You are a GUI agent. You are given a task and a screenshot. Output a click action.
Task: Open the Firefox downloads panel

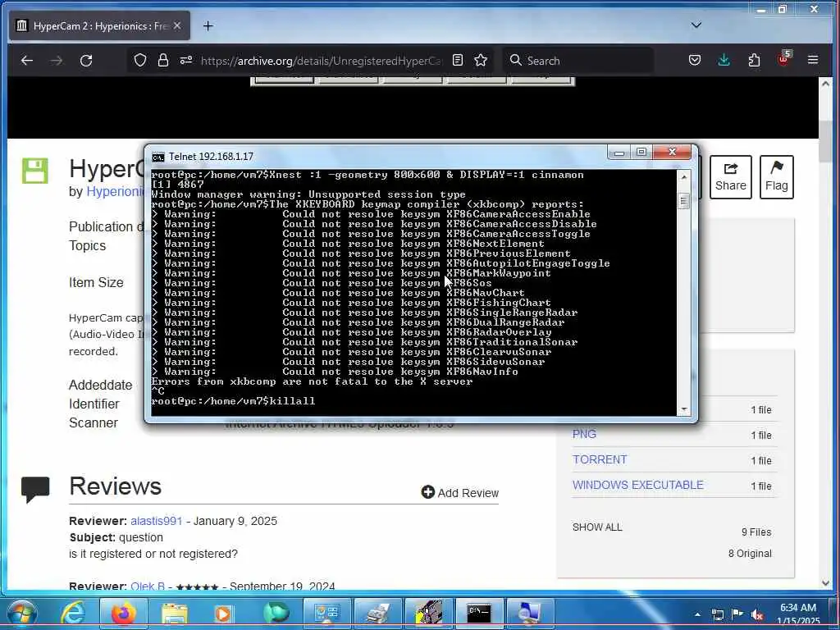pyautogui.click(x=724, y=60)
